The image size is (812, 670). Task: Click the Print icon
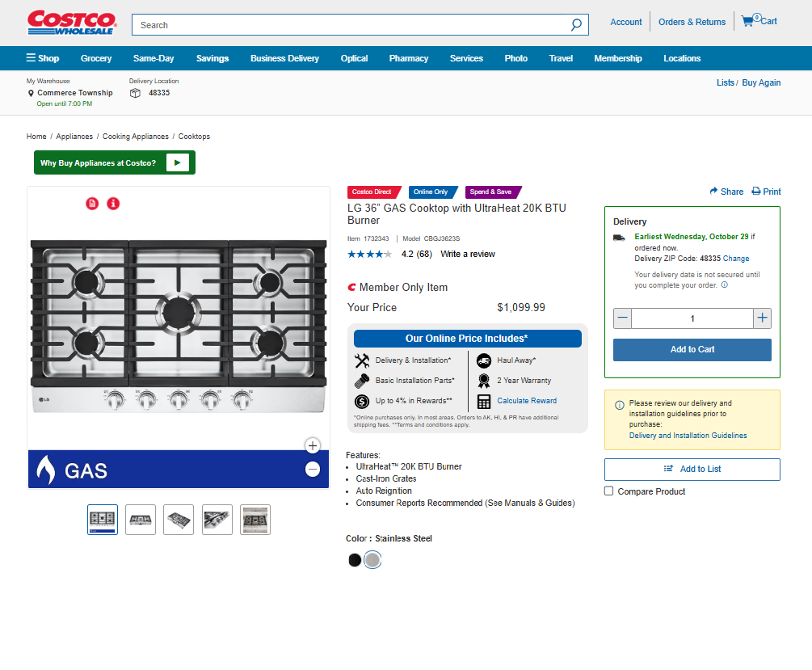point(756,192)
